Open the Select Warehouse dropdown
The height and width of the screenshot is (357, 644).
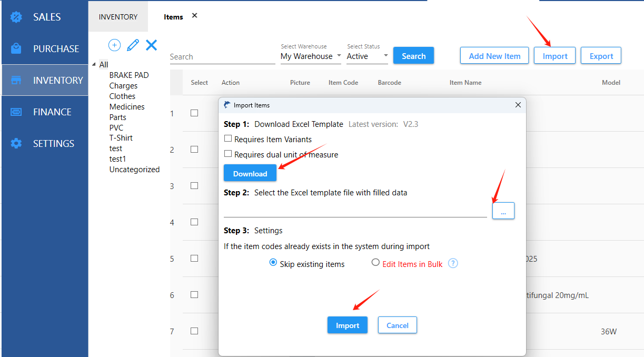(311, 56)
